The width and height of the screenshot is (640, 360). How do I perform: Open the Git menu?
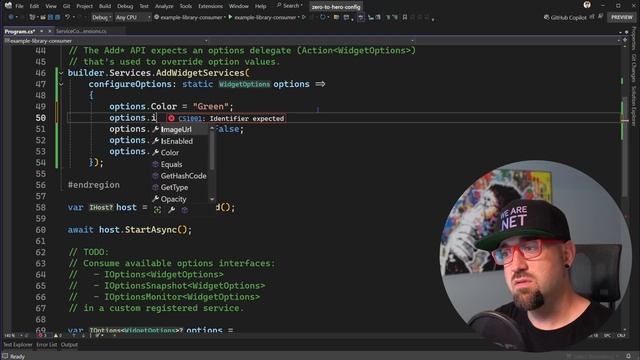click(67, 6)
